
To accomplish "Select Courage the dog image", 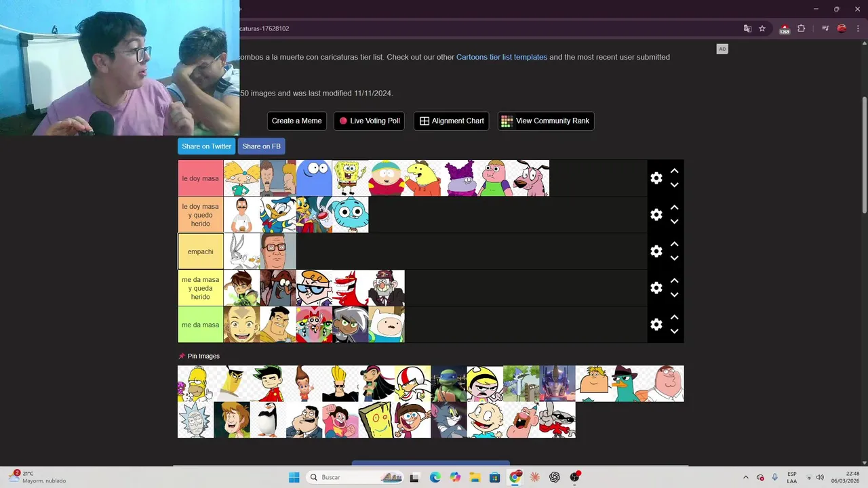I will click(531, 178).
